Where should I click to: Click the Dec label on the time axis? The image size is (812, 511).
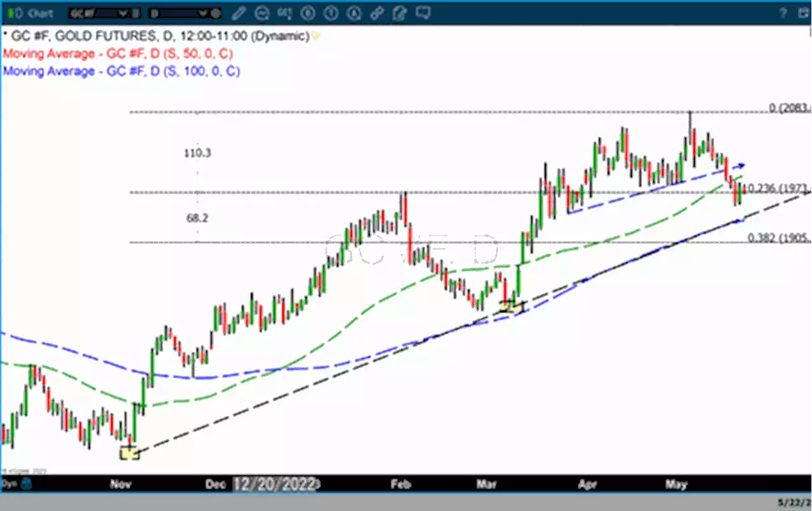coord(214,484)
